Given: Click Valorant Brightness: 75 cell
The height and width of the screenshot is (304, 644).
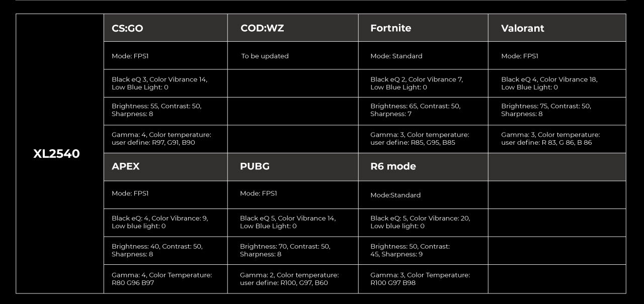Looking at the screenshot, I should [557, 111].
